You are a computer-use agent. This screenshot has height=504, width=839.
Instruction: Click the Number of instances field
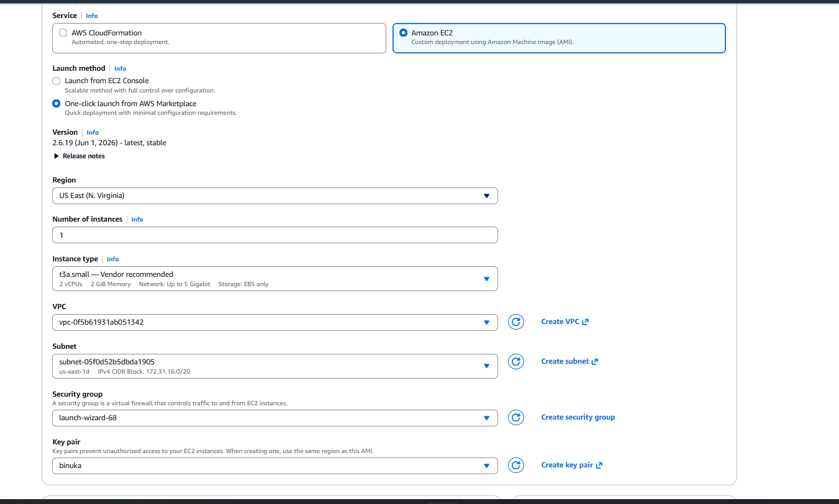click(x=275, y=235)
